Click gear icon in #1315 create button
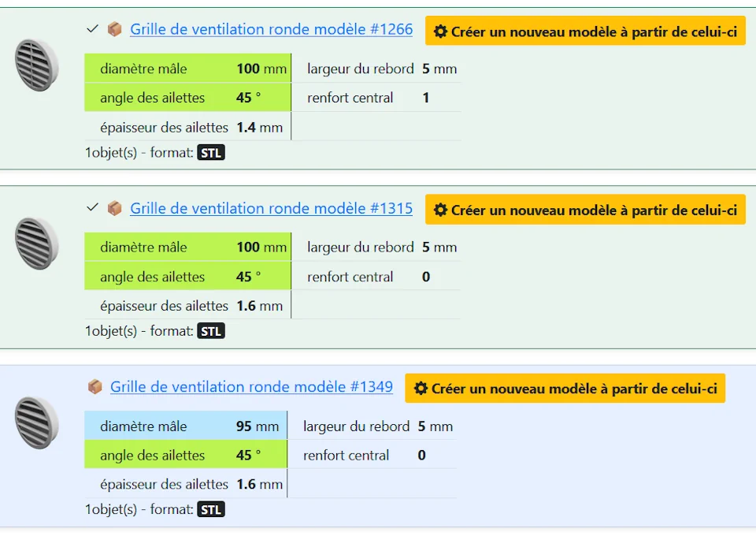 coord(440,210)
